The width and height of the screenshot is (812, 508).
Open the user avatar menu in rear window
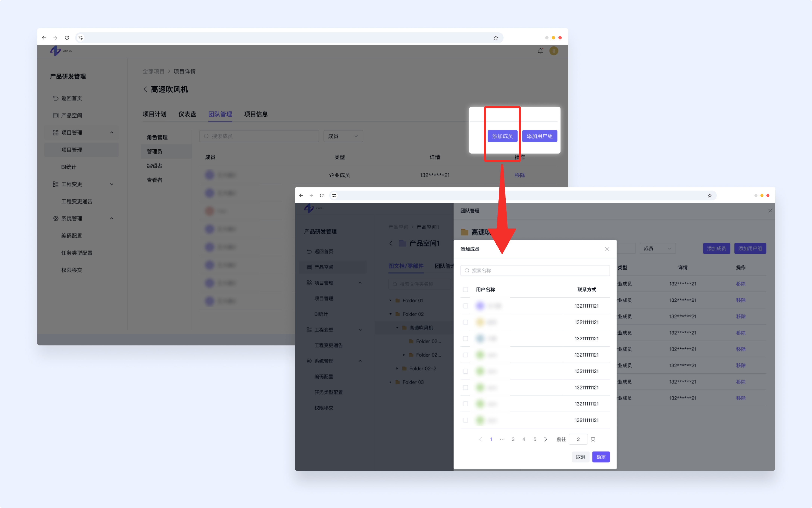pyautogui.click(x=554, y=51)
